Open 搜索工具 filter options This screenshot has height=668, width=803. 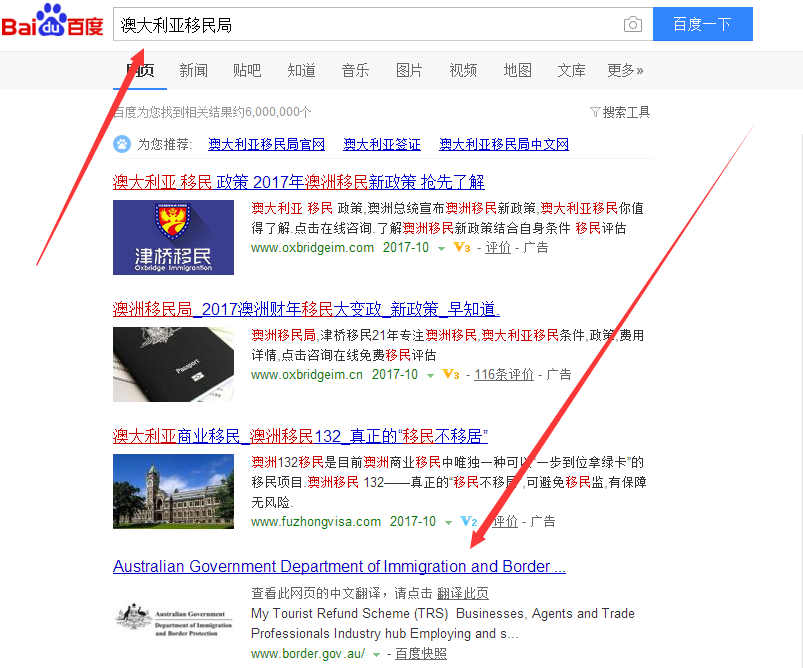pyautogui.click(x=620, y=112)
